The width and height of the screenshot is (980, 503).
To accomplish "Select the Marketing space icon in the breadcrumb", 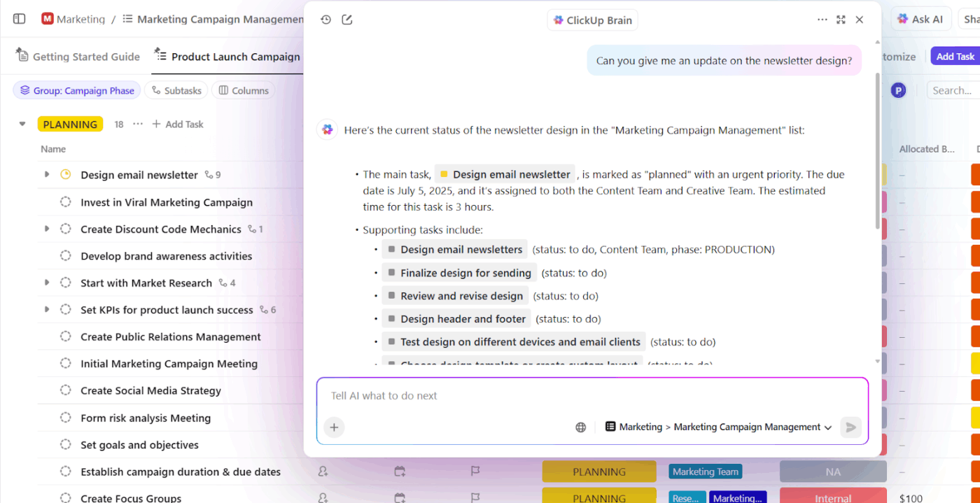I will click(47, 19).
